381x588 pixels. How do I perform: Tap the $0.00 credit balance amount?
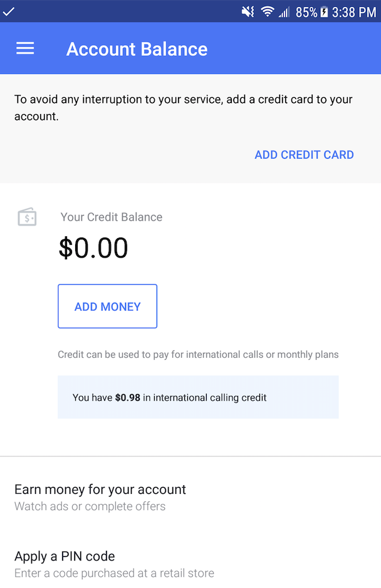pyautogui.click(x=93, y=248)
